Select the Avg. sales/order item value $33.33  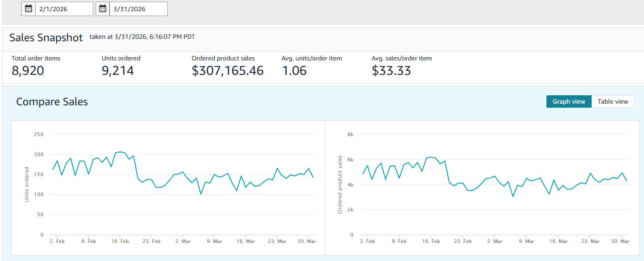click(391, 71)
